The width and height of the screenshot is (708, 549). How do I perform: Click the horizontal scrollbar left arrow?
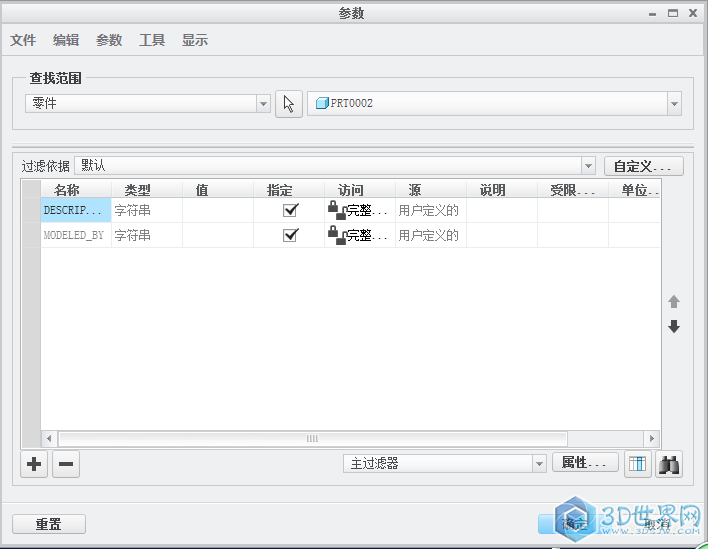[49, 438]
